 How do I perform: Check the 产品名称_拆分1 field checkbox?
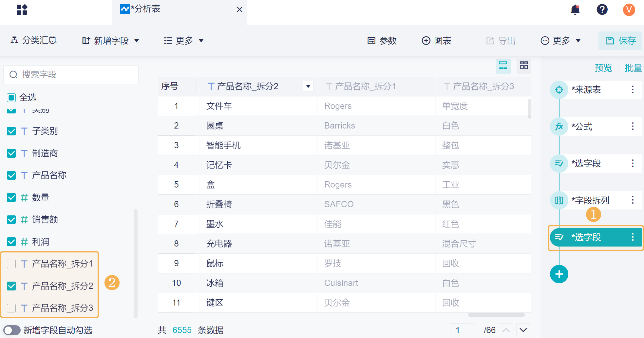(11, 264)
